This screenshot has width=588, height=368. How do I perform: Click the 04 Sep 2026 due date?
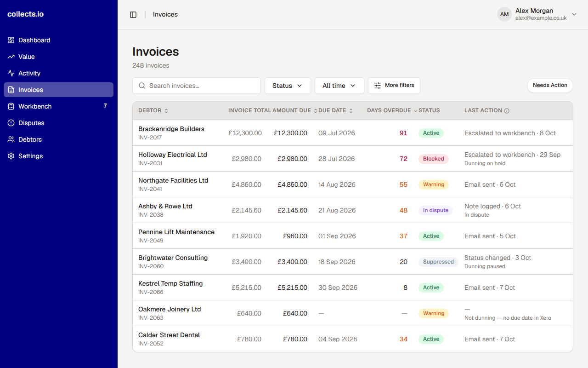pyautogui.click(x=338, y=339)
